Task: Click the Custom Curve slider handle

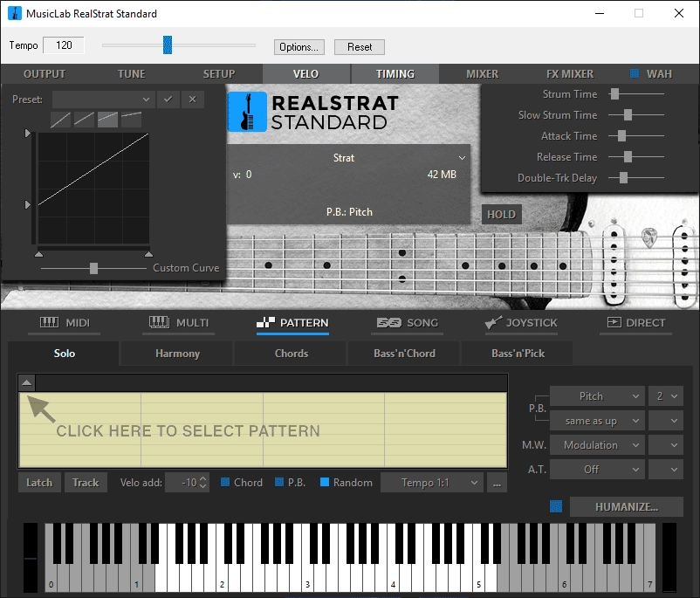Action: 93,268
